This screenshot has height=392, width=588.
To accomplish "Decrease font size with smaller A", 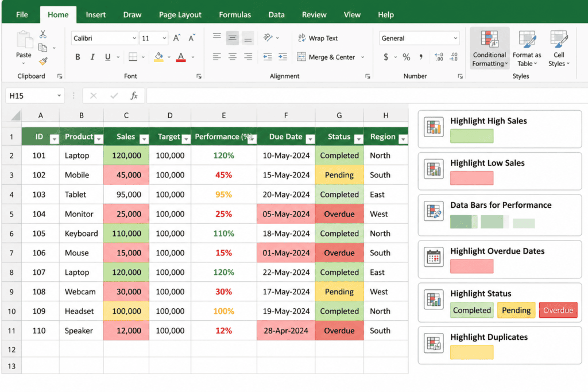I will point(192,38).
